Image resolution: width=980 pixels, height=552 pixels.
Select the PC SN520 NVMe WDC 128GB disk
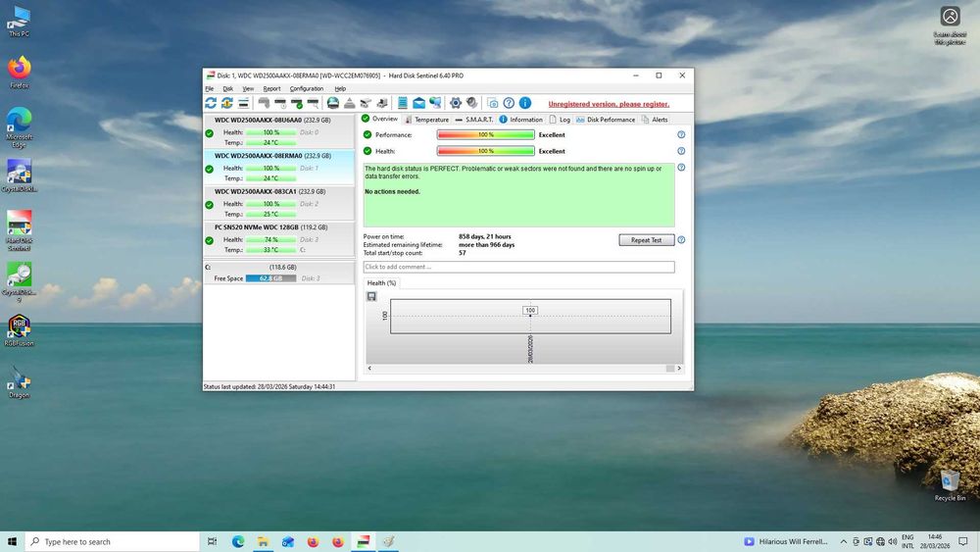tap(278, 238)
